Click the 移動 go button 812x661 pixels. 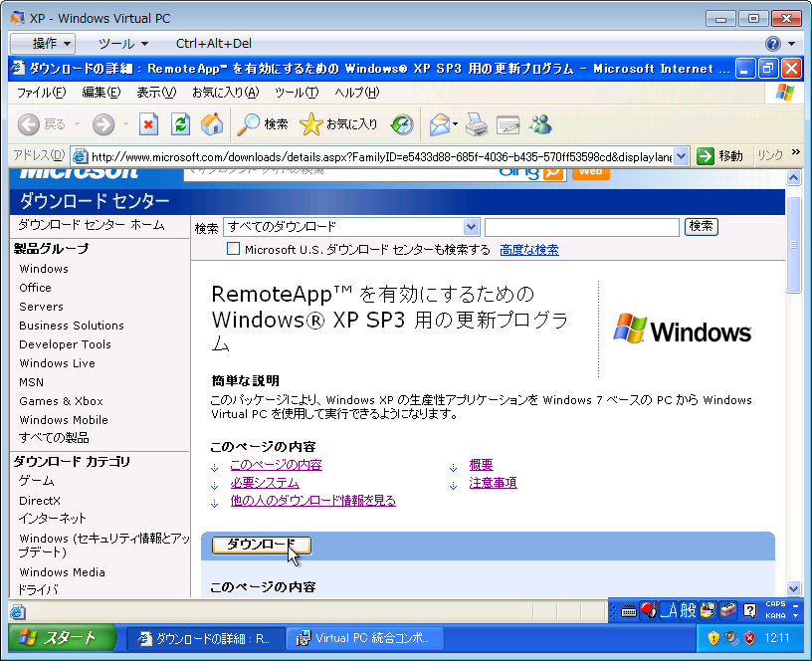pyautogui.click(x=720, y=156)
